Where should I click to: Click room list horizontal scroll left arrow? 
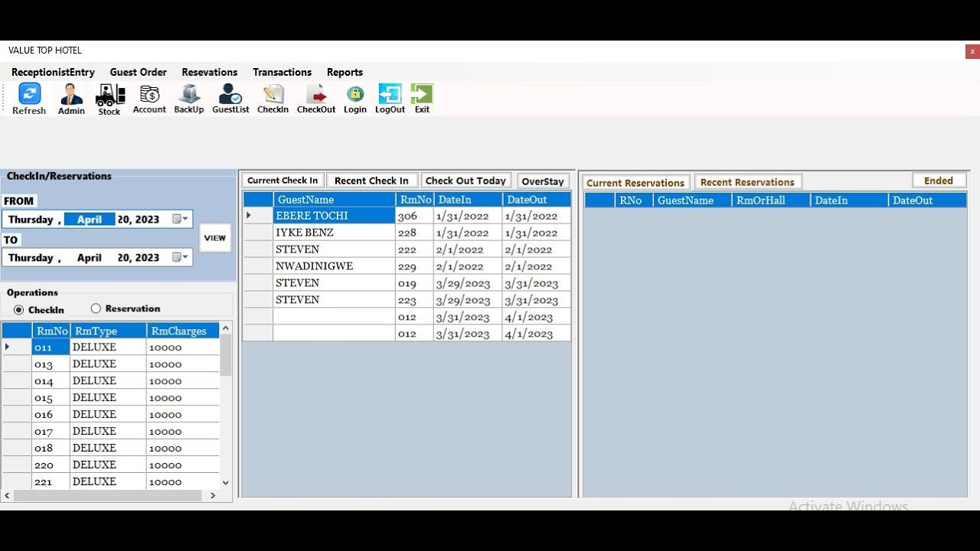point(8,495)
